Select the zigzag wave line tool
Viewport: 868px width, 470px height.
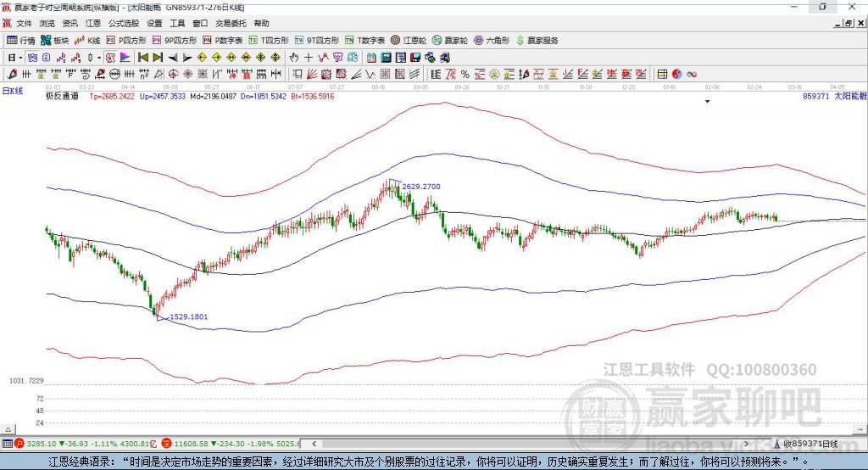tap(370, 75)
